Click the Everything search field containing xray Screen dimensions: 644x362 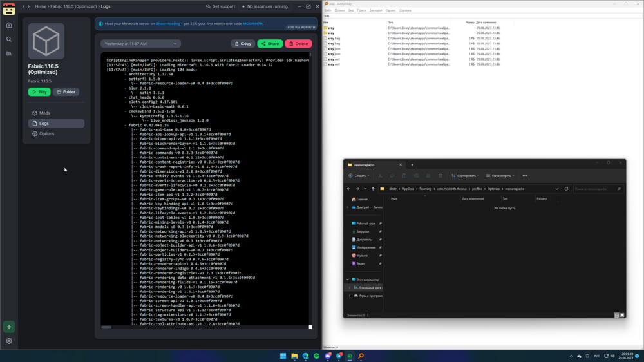pyautogui.click(x=482, y=16)
